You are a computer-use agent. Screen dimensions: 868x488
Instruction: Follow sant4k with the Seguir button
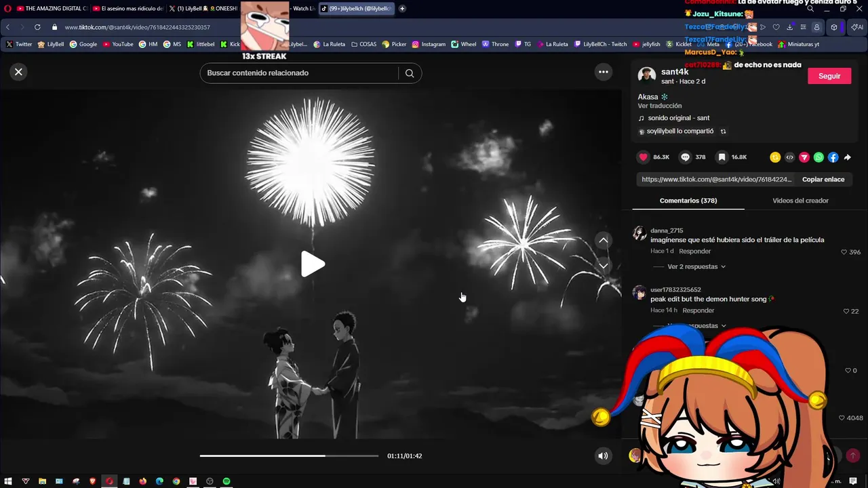tap(829, 76)
